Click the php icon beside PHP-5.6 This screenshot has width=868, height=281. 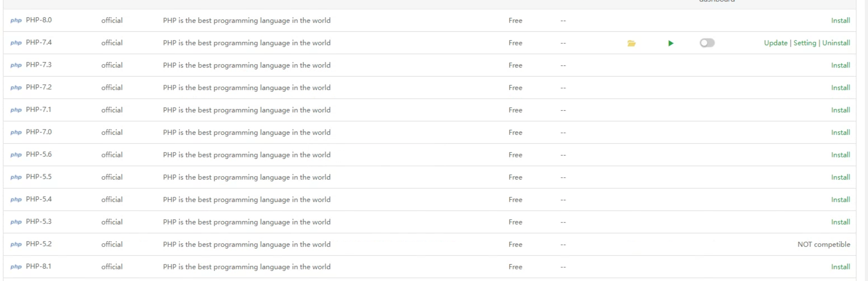(16, 155)
